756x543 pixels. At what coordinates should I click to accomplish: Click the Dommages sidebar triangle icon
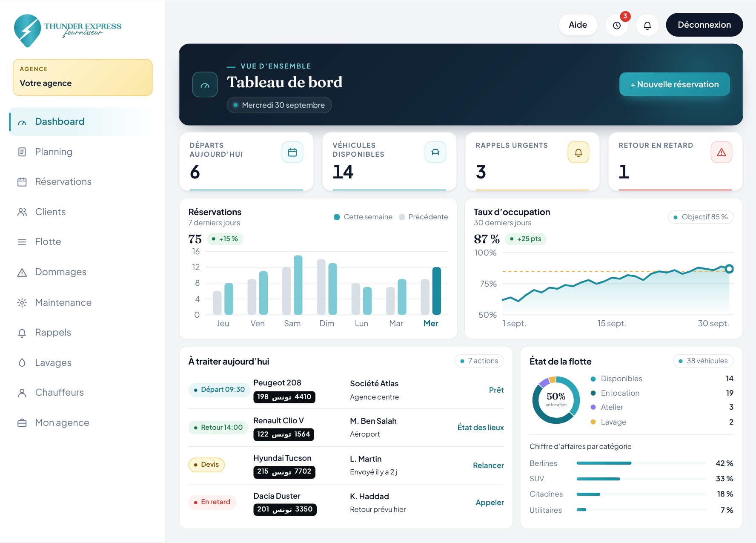pos(22,272)
